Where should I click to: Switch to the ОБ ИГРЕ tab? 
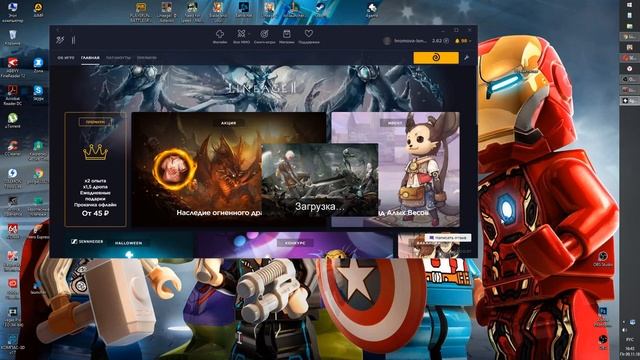coord(66,58)
